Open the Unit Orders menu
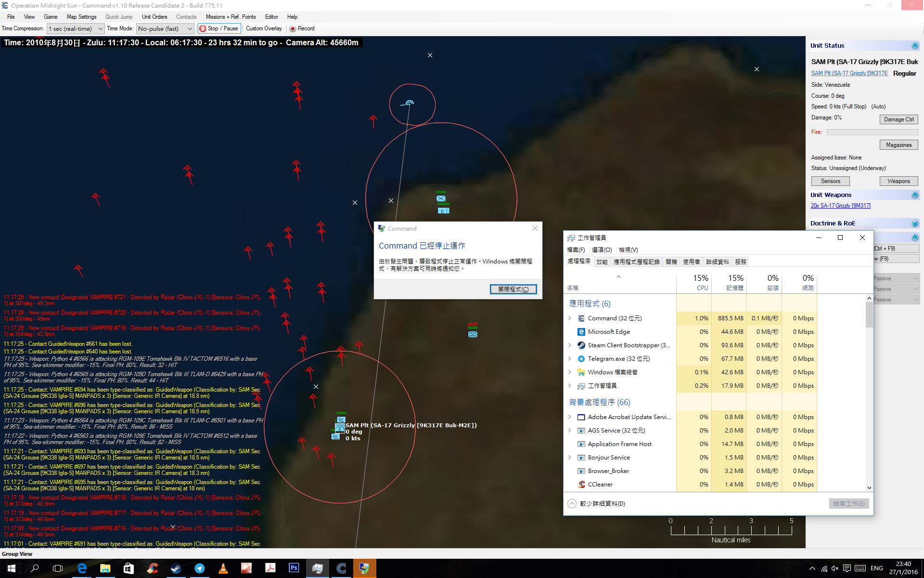 coord(154,17)
